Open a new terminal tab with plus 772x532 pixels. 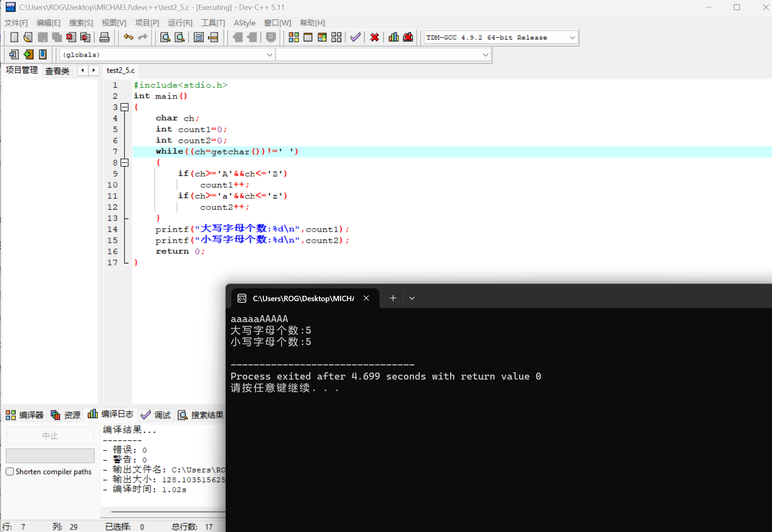pos(393,298)
